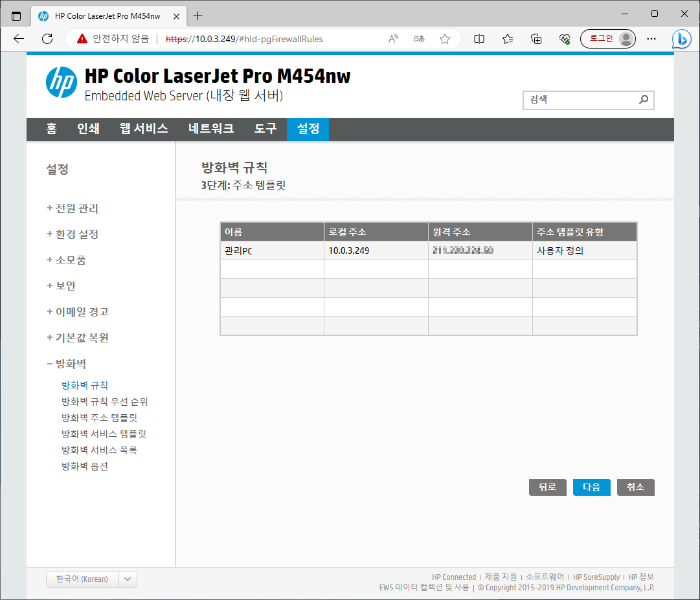This screenshot has height=600, width=700.
Task: Select the 설정 tab
Action: coord(308,129)
